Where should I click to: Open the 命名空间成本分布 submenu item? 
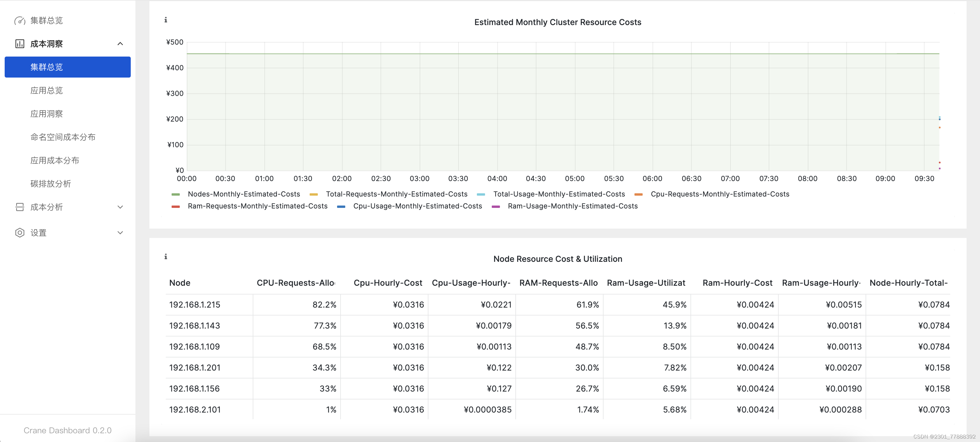(63, 137)
